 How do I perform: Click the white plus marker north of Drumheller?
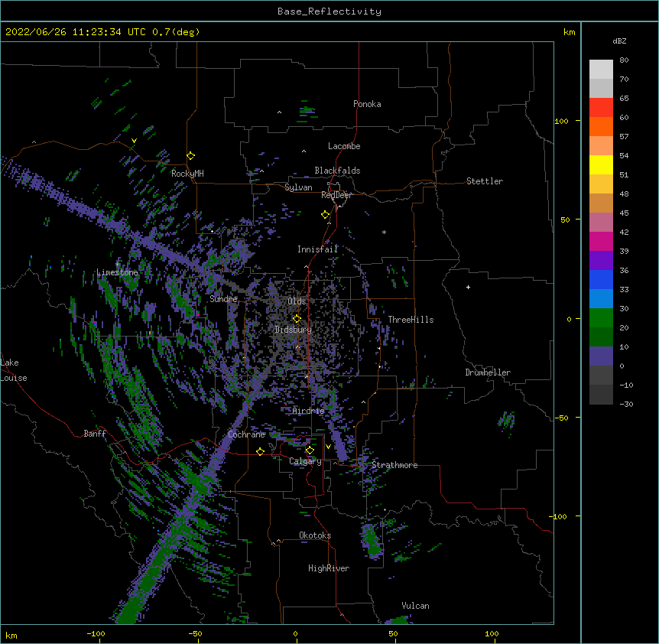[468, 287]
